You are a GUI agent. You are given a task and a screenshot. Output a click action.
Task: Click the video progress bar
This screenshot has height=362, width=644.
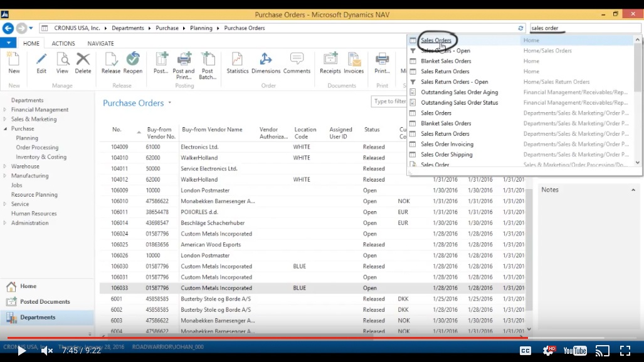point(314,338)
